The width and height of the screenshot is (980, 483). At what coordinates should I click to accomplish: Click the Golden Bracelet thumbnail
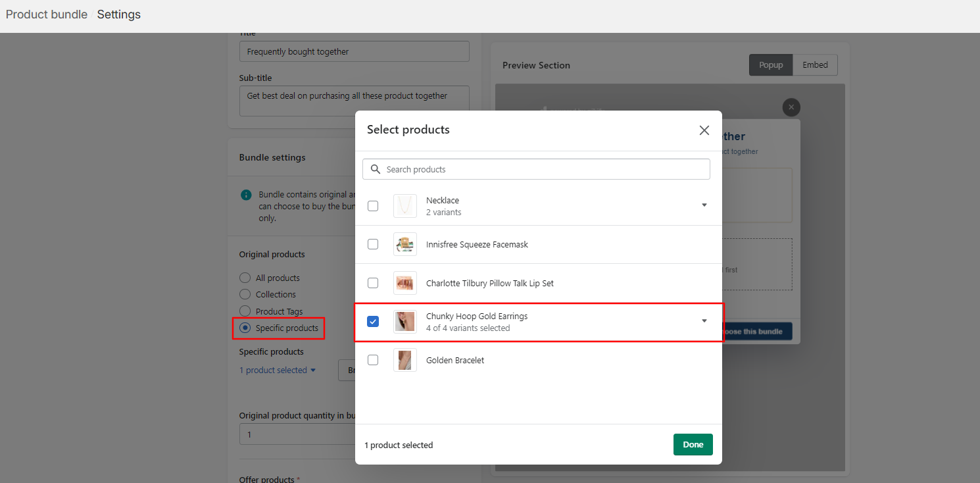point(405,360)
